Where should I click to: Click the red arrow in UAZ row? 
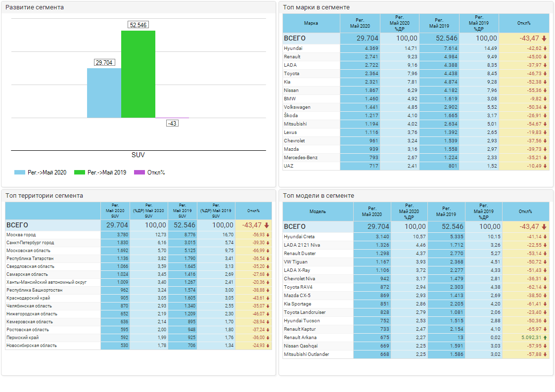pos(545,166)
